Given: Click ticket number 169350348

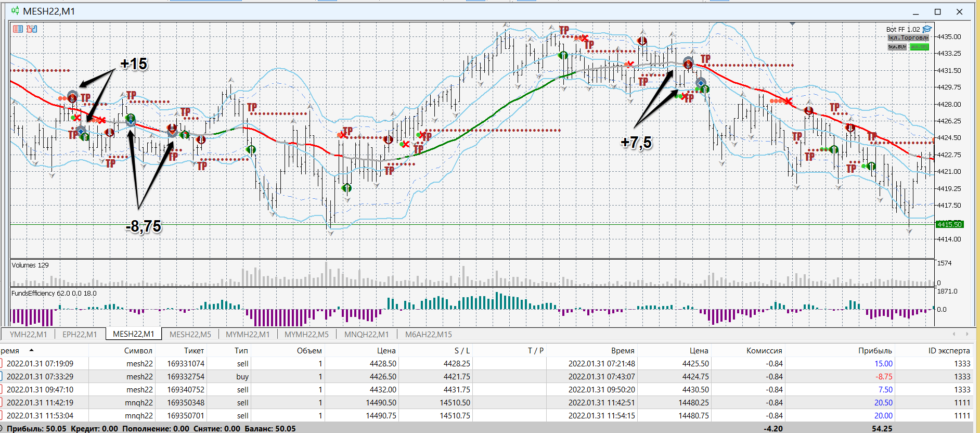Looking at the screenshot, I should pyautogui.click(x=186, y=402).
